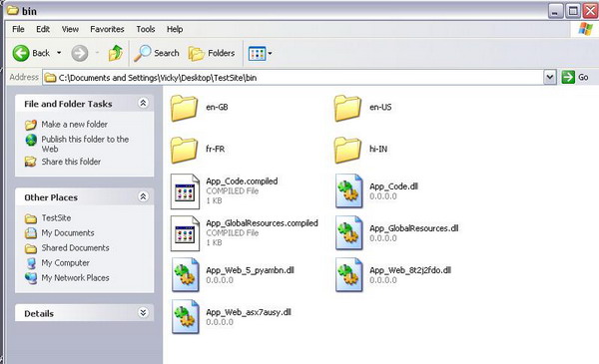This screenshot has height=364, width=599.
Task: Click the hi-IN folder name text
Action: [x=378, y=149]
